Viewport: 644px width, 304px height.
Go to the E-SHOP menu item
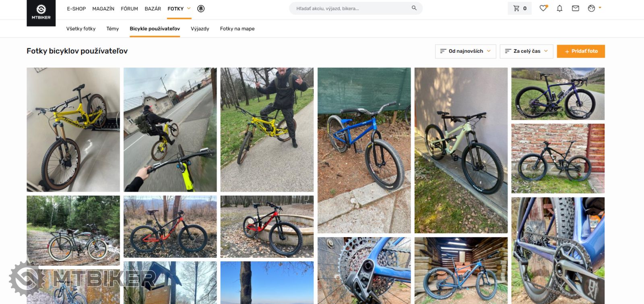(76, 8)
